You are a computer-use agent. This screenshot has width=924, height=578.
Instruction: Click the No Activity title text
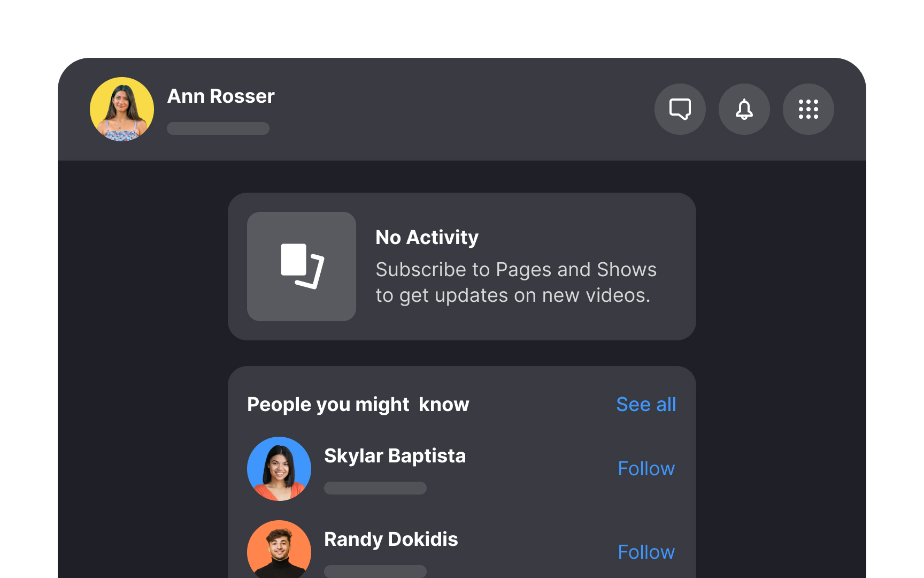tap(427, 237)
